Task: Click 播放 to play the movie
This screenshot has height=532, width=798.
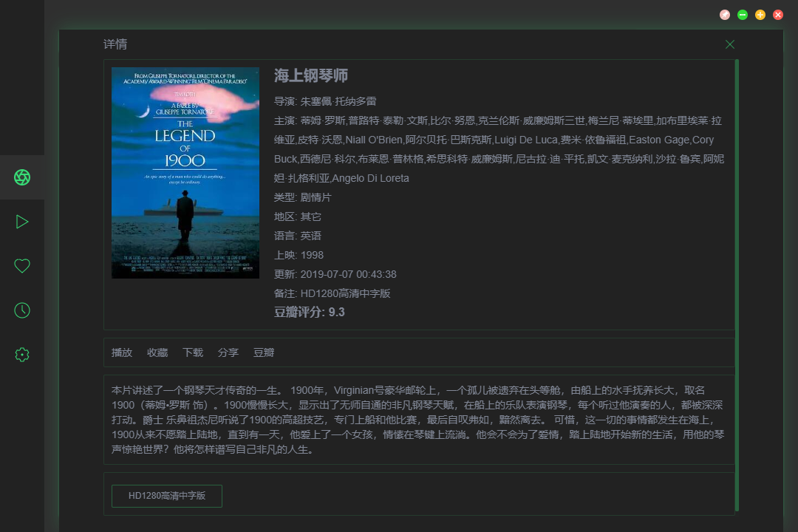Action: 122,352
